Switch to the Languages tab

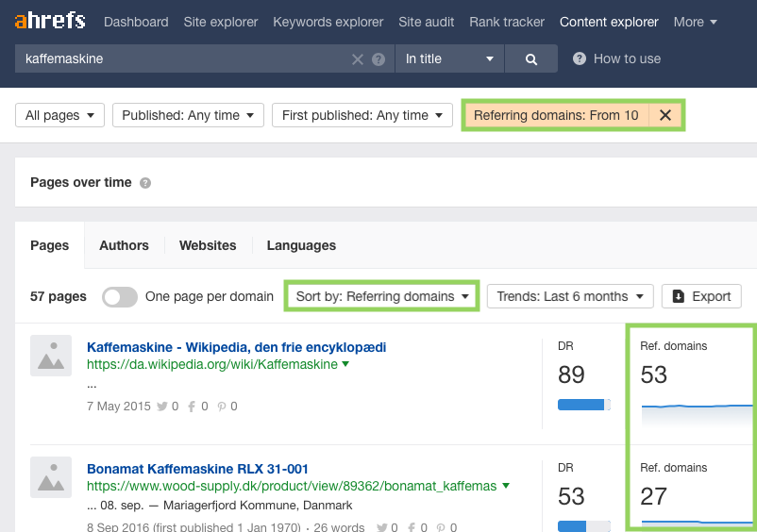coord(301,245)
